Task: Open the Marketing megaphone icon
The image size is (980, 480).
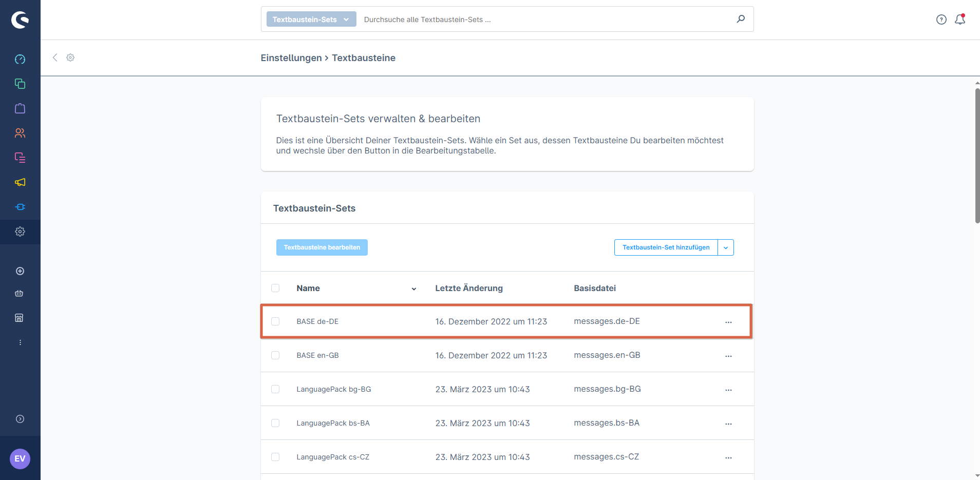Action: tap(20, 182)
